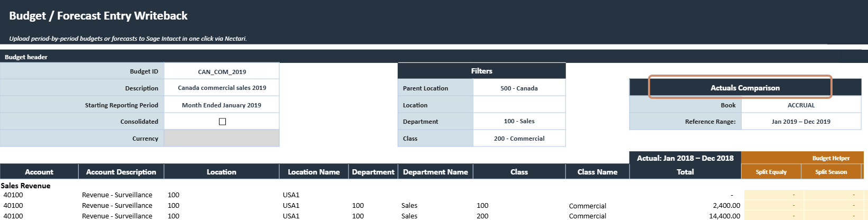Select the Total column header
This screenshot has height=220, width=868.
tap(685, 172)
